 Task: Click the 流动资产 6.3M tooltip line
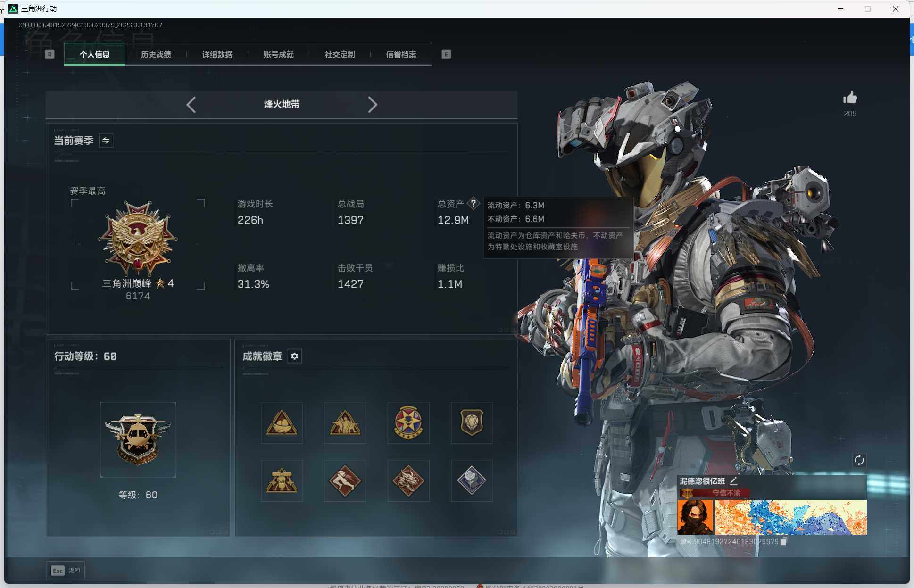[x=515, y=206]
